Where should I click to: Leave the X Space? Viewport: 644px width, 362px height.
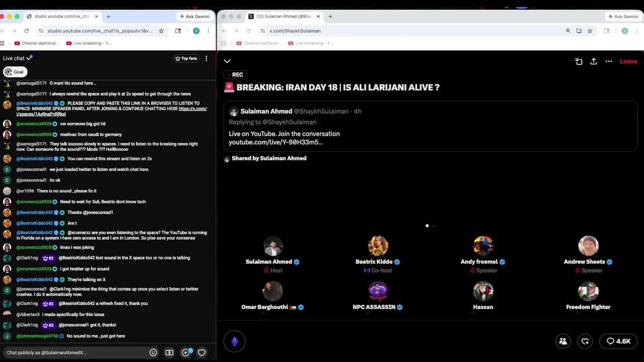628,61
